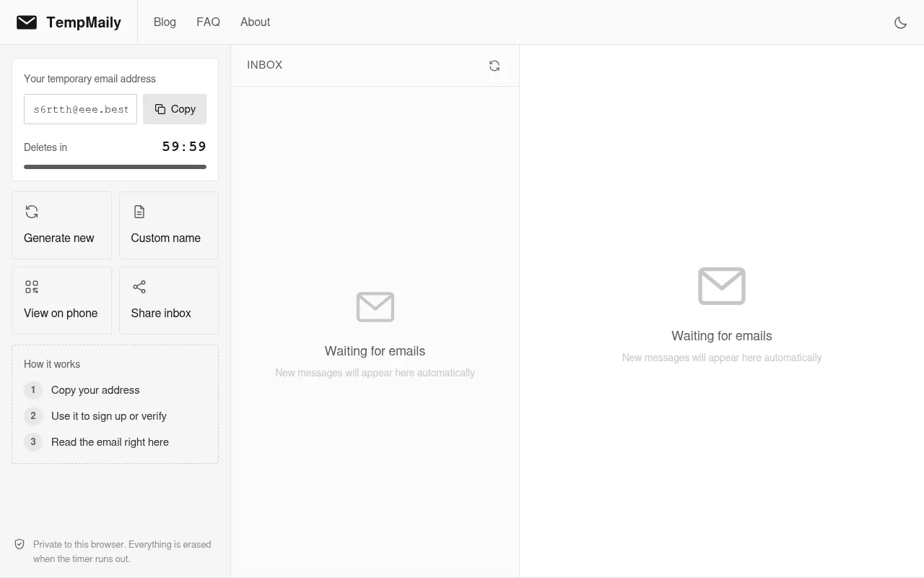Click the "Deletes in" label
This screenshot has height=578, width=924.
[x=45, y=147]
